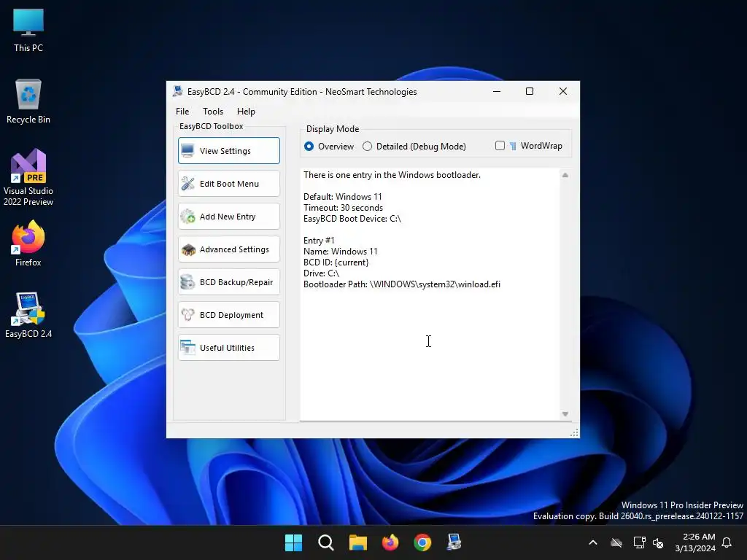Open BCD Deployment section
Screen dimensions: 747x560
pyautogui.click(x=228, y=315)
